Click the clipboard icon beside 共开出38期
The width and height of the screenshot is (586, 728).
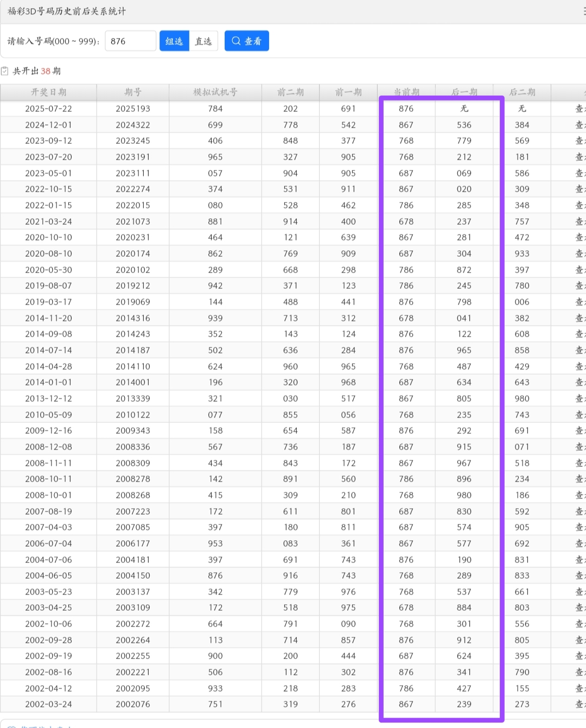click(x=5, y=71)
